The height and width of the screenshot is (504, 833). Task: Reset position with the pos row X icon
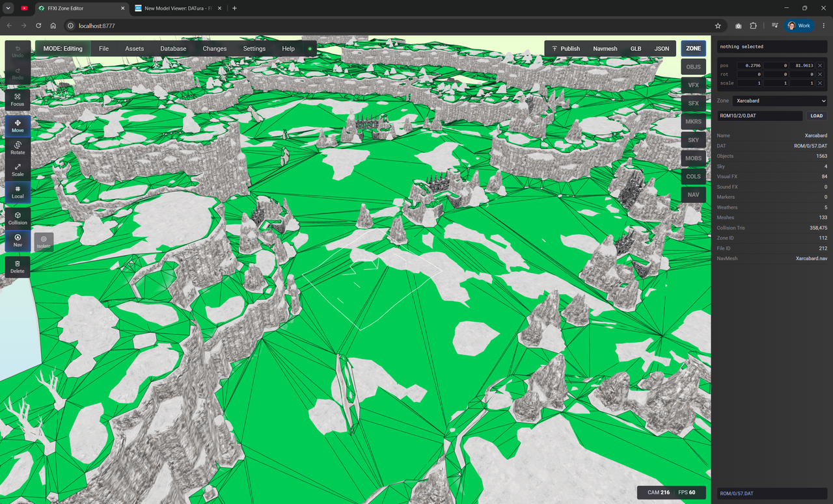point(820,66)
